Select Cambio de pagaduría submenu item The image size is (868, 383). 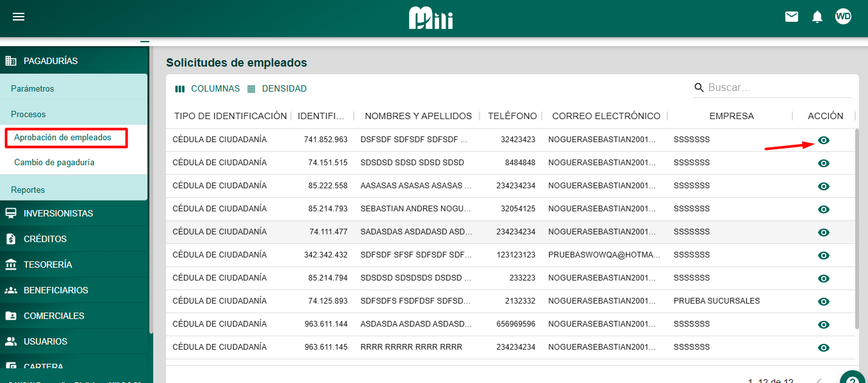[x=54, y=163]
